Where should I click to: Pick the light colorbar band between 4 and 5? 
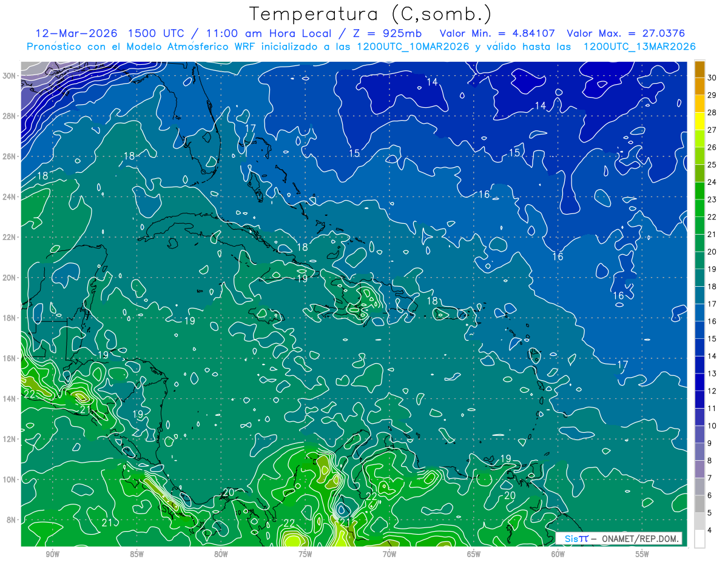point(700,522)
